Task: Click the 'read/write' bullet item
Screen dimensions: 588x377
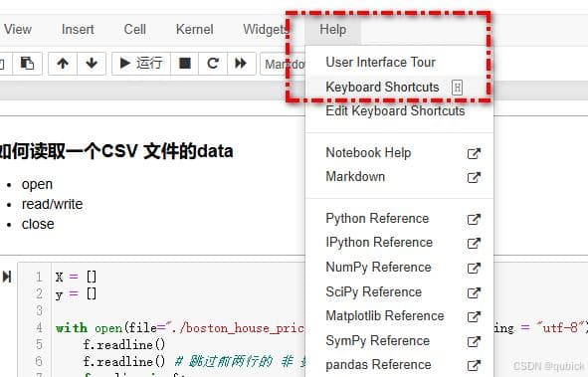Action: click(x=52, y=204)
